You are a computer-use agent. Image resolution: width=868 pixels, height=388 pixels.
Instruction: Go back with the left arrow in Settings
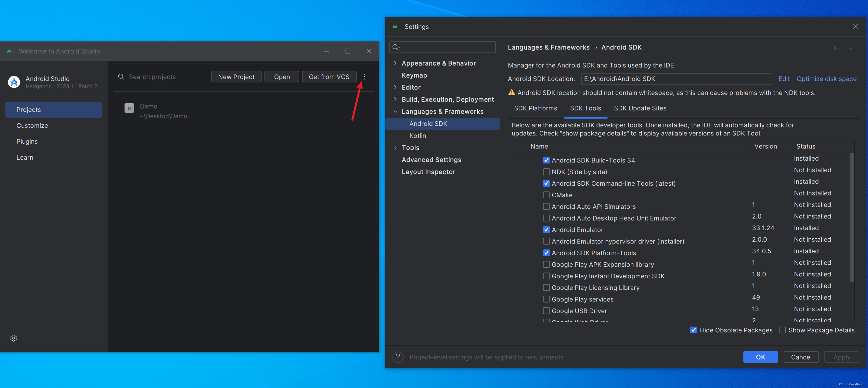pos(836,48)
